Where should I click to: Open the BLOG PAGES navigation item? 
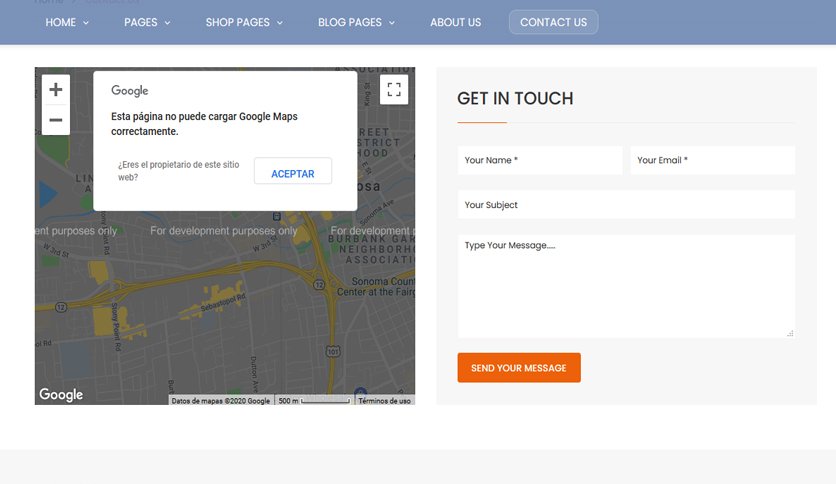click(350, 22)
